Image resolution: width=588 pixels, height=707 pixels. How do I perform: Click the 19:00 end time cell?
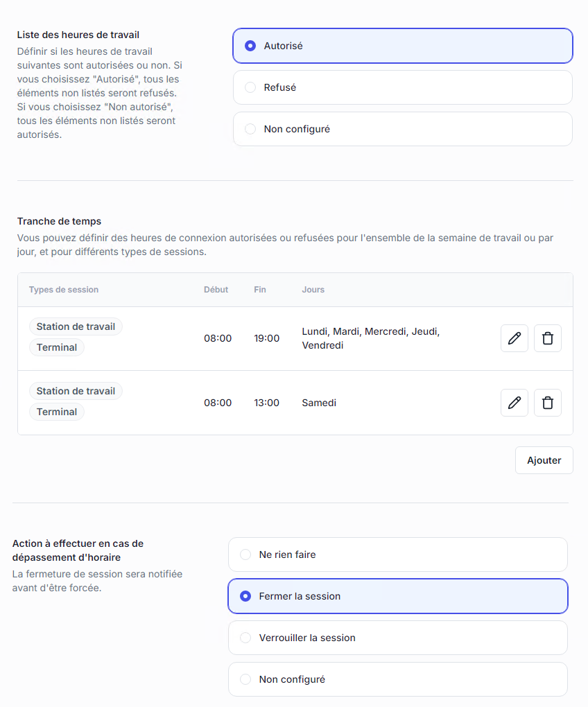pyautogui.click(x=266, y=338)
